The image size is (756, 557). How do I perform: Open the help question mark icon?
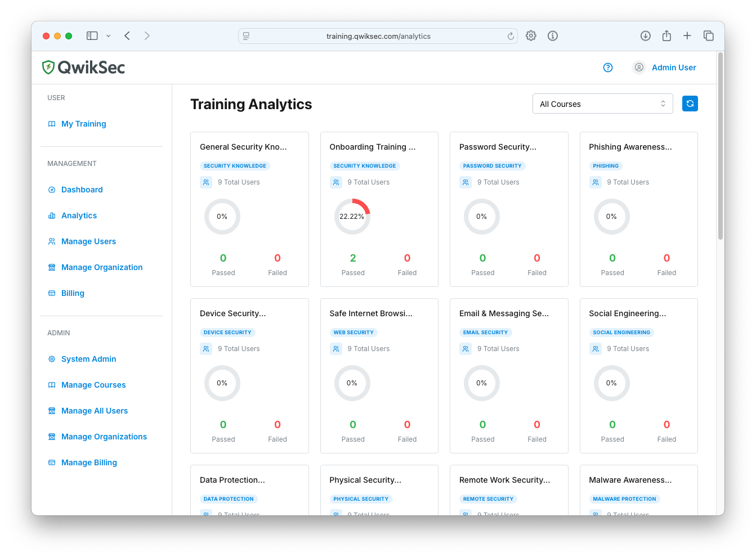(x=608, y=68)
